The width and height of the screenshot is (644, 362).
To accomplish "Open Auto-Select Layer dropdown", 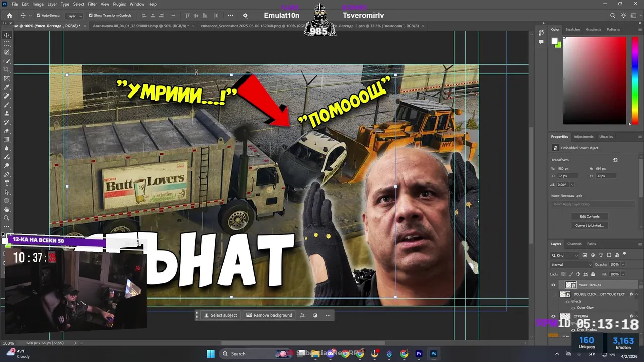I will [74, 16].
